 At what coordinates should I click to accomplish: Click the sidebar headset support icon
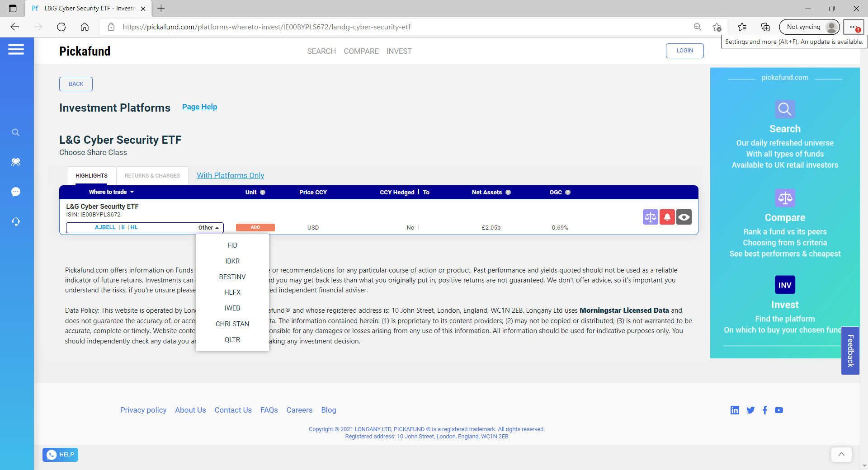coord(16,221)
